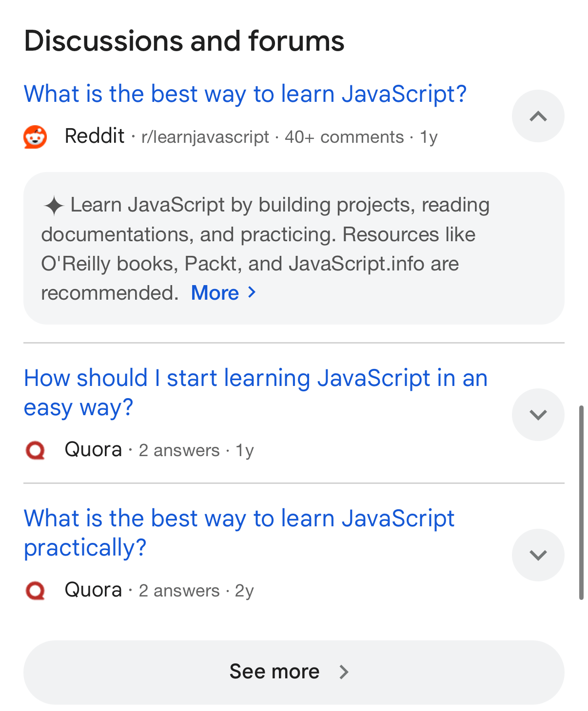Click the r/learnjavascript subreddit label
Screen dimensions: 588x711
point(205,137)
